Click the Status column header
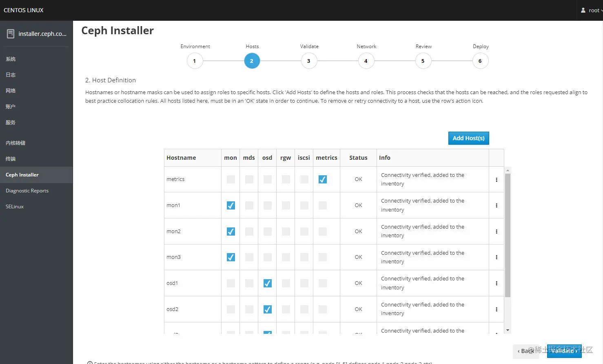This screenshot has height=364, width=603. click(358, 158)
